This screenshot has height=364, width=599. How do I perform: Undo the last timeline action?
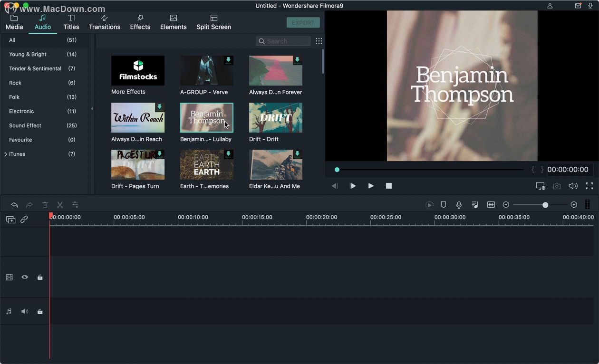click(x=14, y=205)
